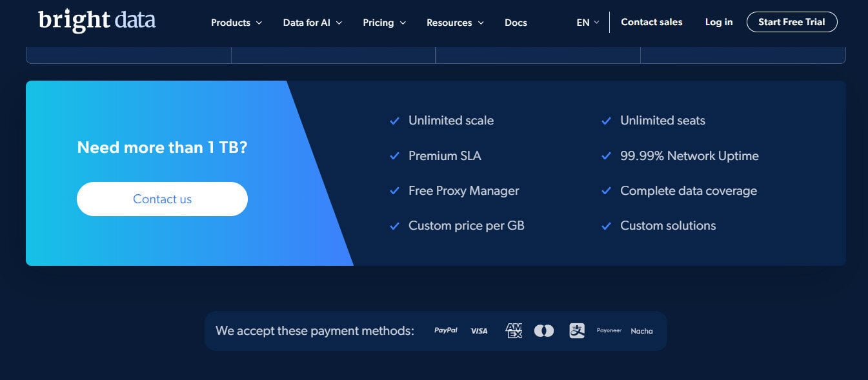Select the Mastercard payment icon

tap(544, 331)
